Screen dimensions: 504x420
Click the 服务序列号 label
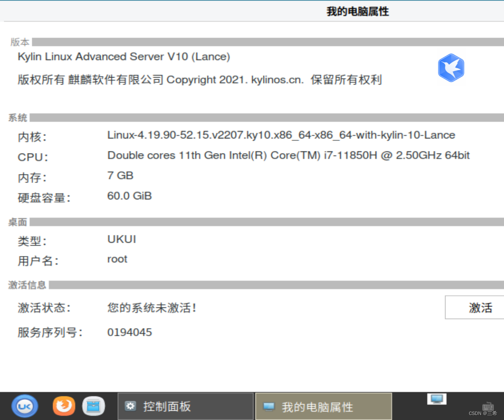click(x=50, y=332)
